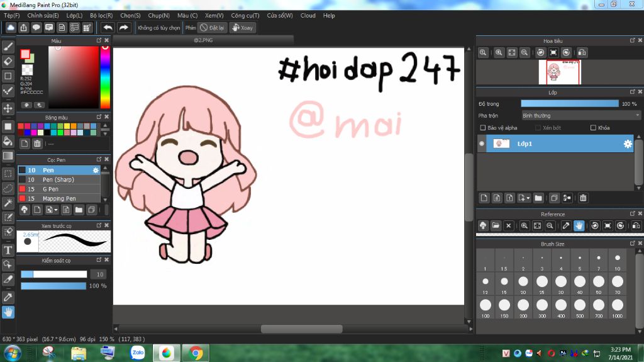Select the G Pen brush

click(59, 189)
